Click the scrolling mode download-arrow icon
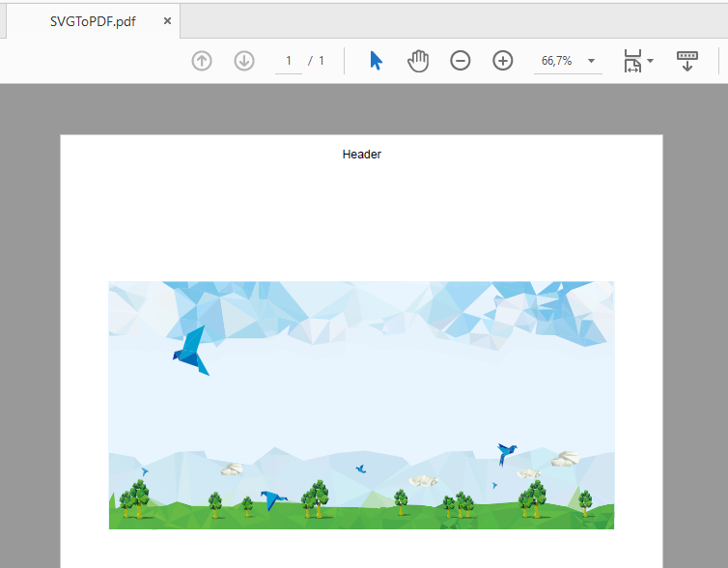This screenshot has height=568, width=728. (687, 61)
